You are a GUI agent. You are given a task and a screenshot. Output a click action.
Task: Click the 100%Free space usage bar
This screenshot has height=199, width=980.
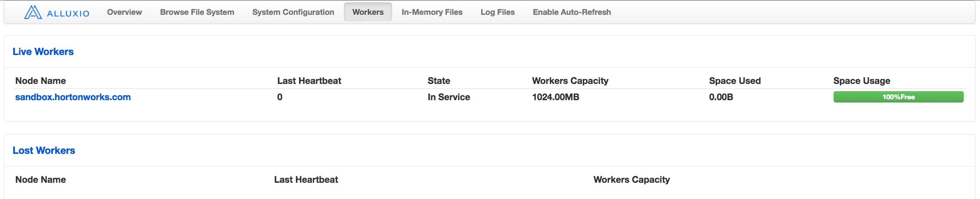coord(898,97)
